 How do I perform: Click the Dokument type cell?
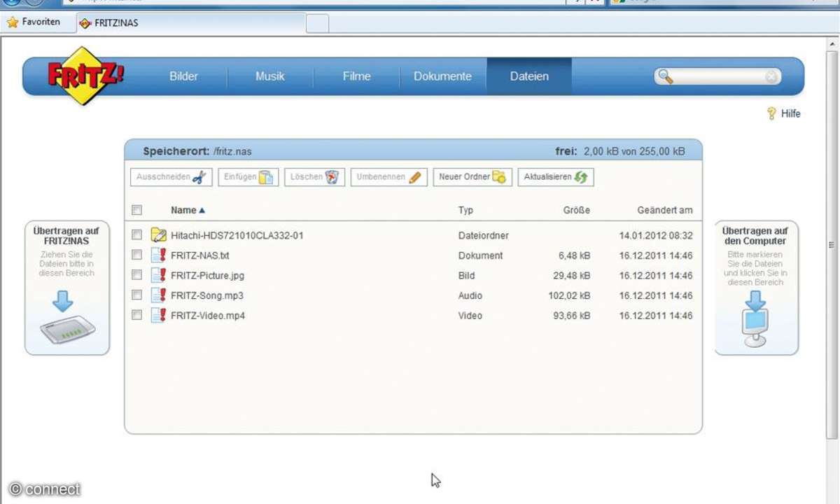[x=481, y=255]
